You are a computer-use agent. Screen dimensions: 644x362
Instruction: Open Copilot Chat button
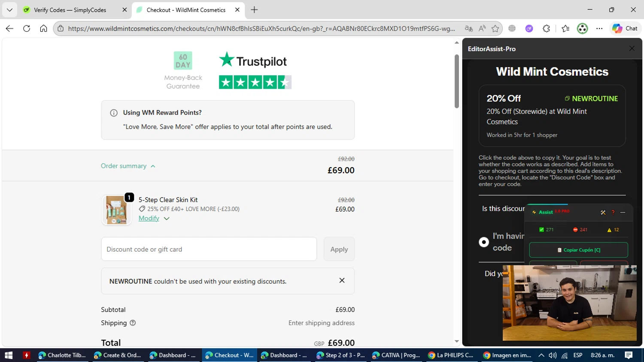[x=625, y=28]
